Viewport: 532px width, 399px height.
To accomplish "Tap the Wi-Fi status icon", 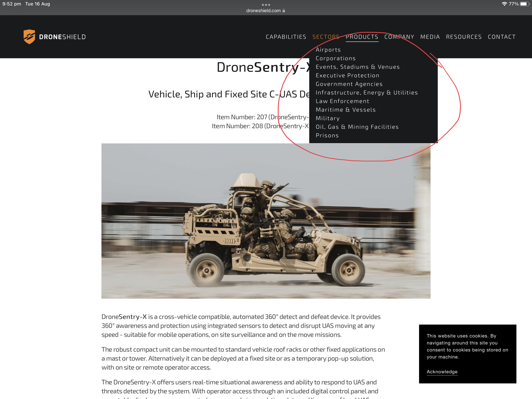I will coord(504,4).
